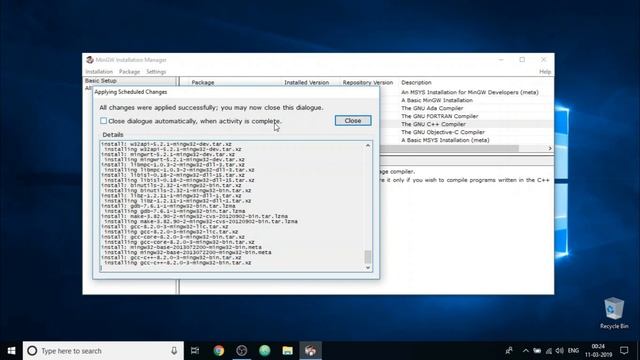Select the Recycle Bin desktop icon
640x360 pixels.
[614, 313]
